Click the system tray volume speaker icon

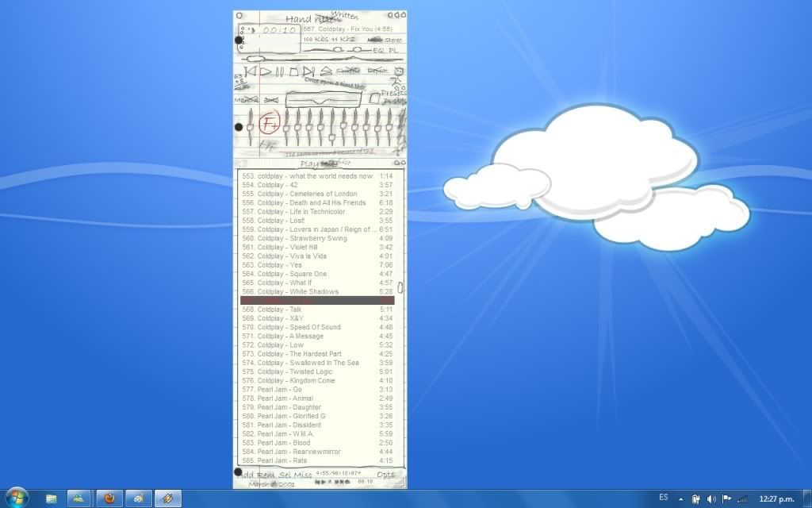click(x=711, y=498)
